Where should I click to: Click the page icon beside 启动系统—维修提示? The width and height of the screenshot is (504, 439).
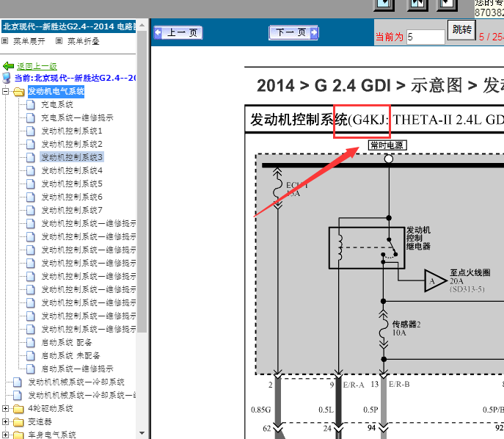point(31,369)
